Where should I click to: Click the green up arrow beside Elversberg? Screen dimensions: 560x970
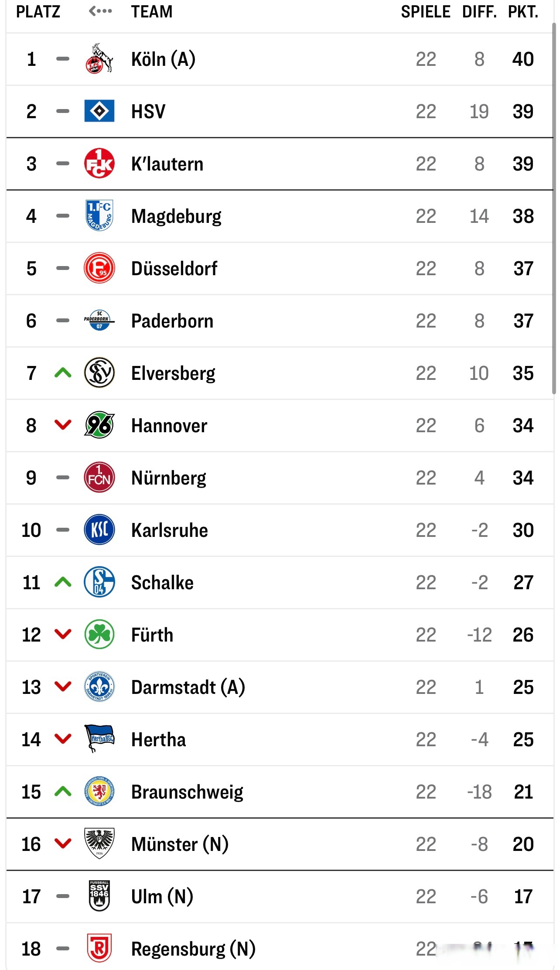(x=63, y=373)
